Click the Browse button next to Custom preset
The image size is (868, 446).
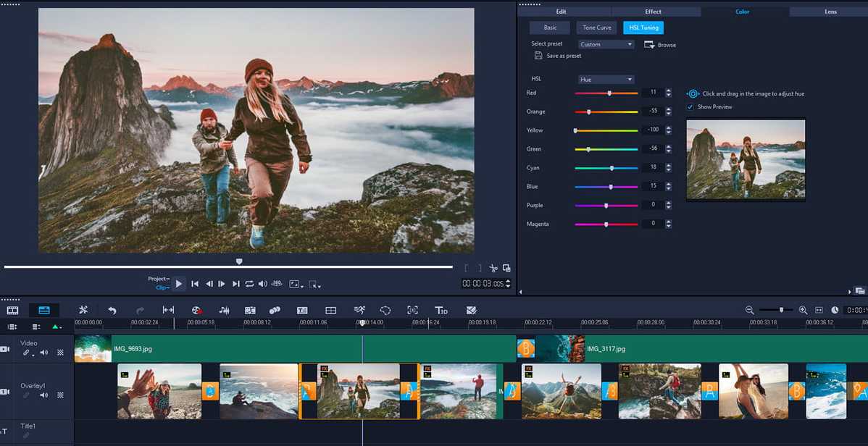pyautogui.click(x=659, y=44)
